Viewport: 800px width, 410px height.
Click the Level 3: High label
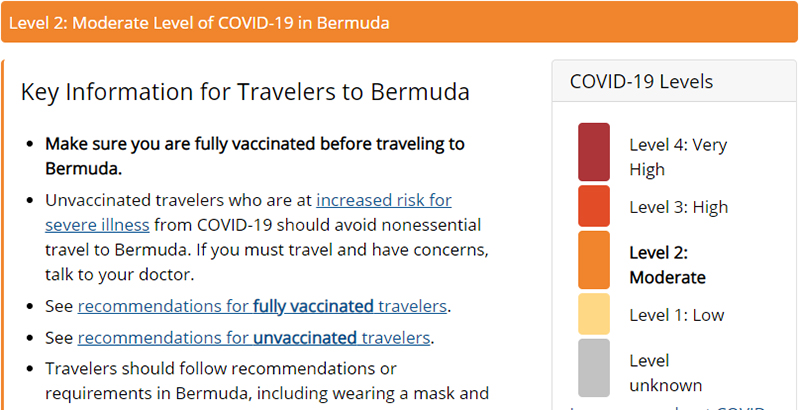pyautogui.click(x=678, y=207)
